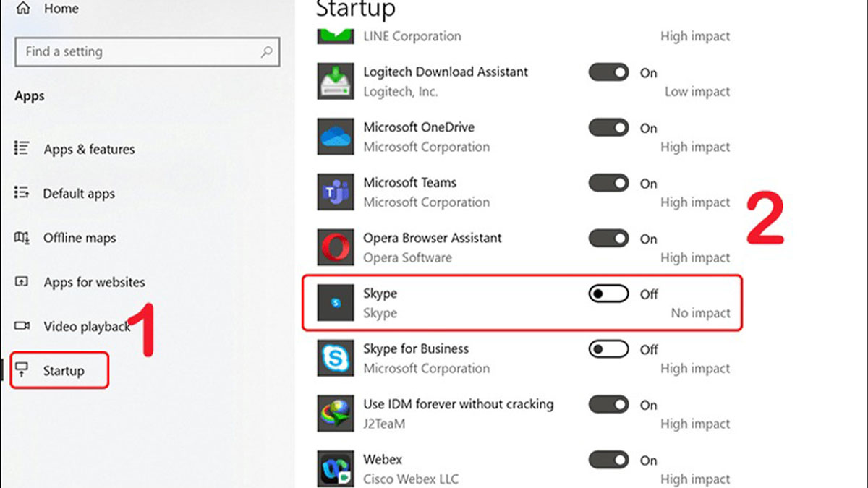Click the Apps for websites icon
868x488 pixels.
[x=22, y=282]
